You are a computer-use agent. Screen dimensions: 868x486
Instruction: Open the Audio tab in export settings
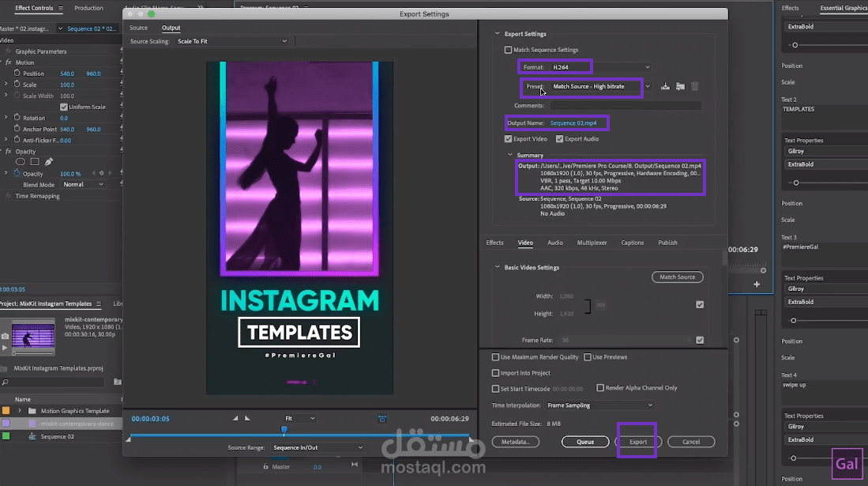(x=555, y=243)
